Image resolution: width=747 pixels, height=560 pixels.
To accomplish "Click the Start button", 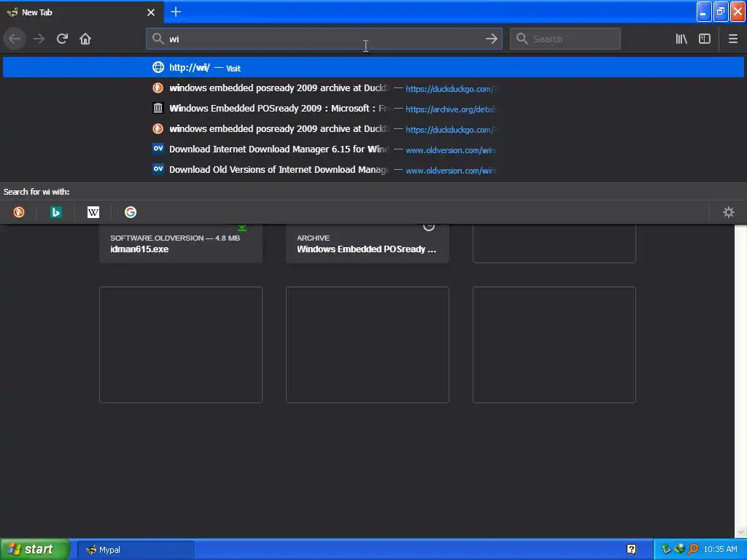I will click(34, 549).
